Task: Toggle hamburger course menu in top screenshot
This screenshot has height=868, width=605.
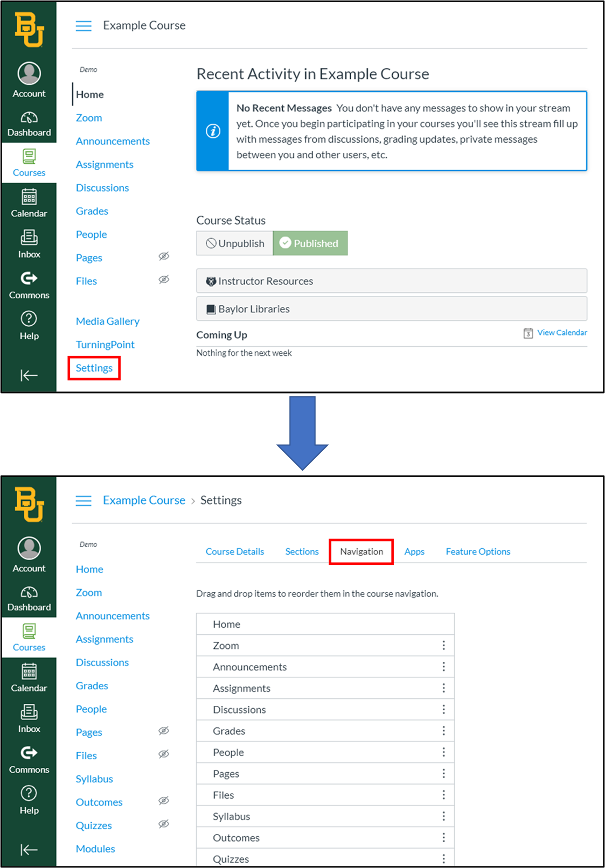Action: [x=84, y=26]
